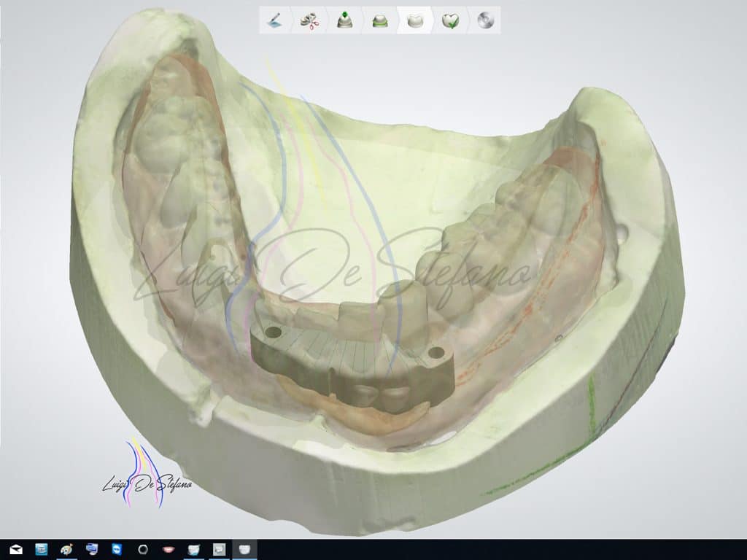747x560 pixels.
Task: Open the computer monitors icon in the taskbar
Action: tap(92, 549)
